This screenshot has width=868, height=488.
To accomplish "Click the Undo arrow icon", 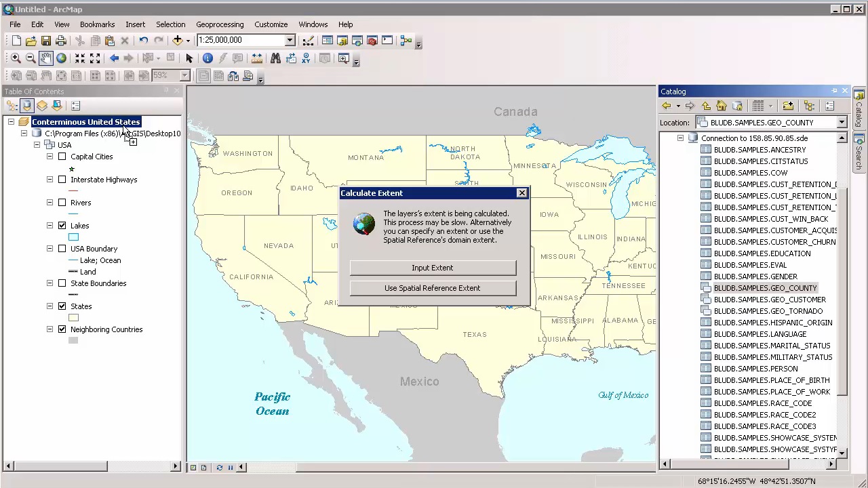I will (x=143, y=41).
